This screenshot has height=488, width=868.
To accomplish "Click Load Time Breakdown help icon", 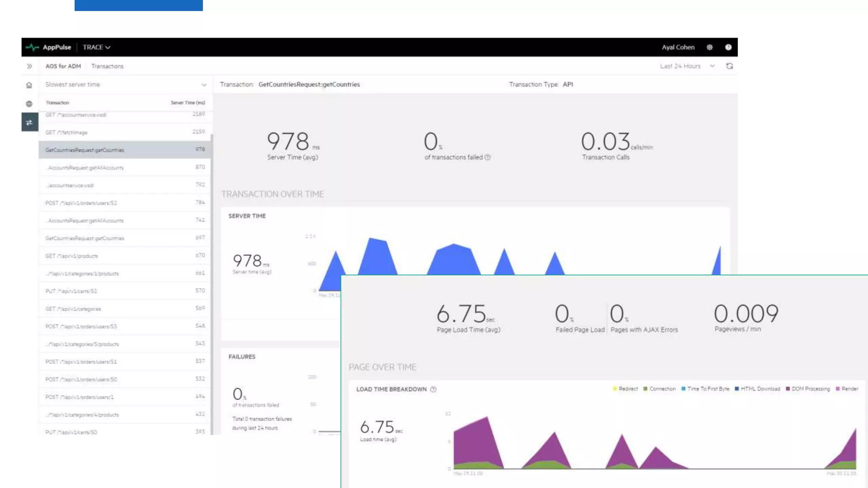I will (x=433, y=389).
